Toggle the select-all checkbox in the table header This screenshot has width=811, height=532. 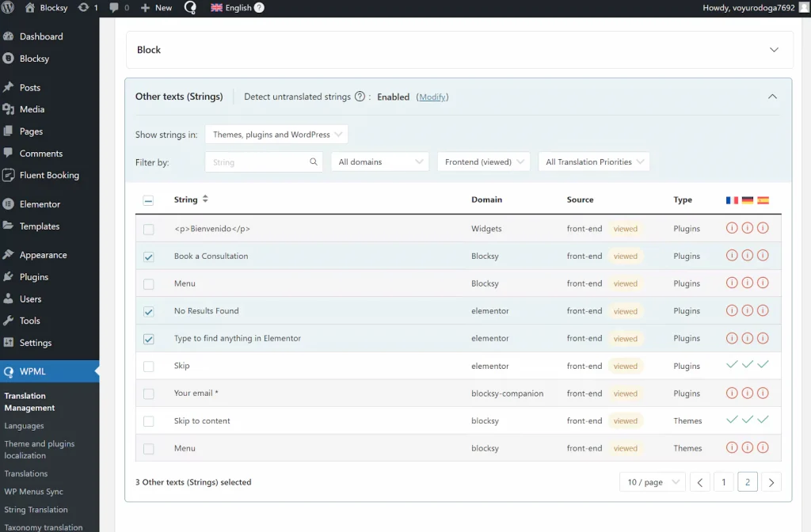point(148,200)
